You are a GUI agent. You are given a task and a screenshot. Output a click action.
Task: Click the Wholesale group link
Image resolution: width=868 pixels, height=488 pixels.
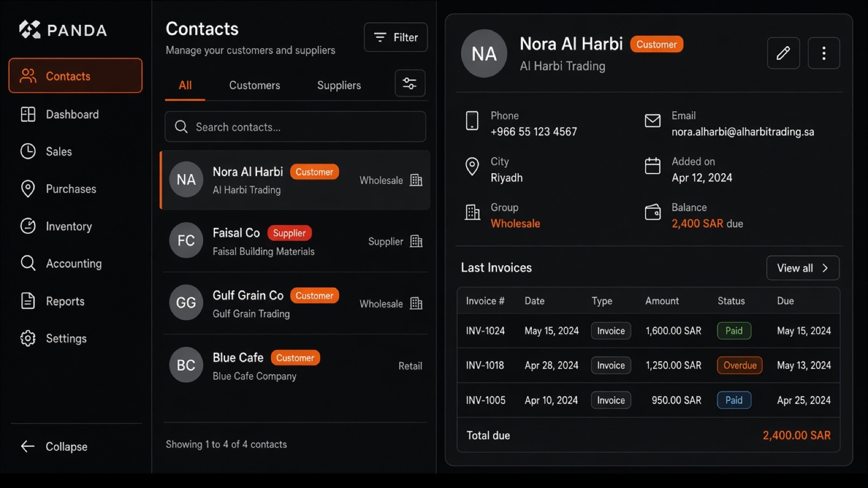coord(515,223)
